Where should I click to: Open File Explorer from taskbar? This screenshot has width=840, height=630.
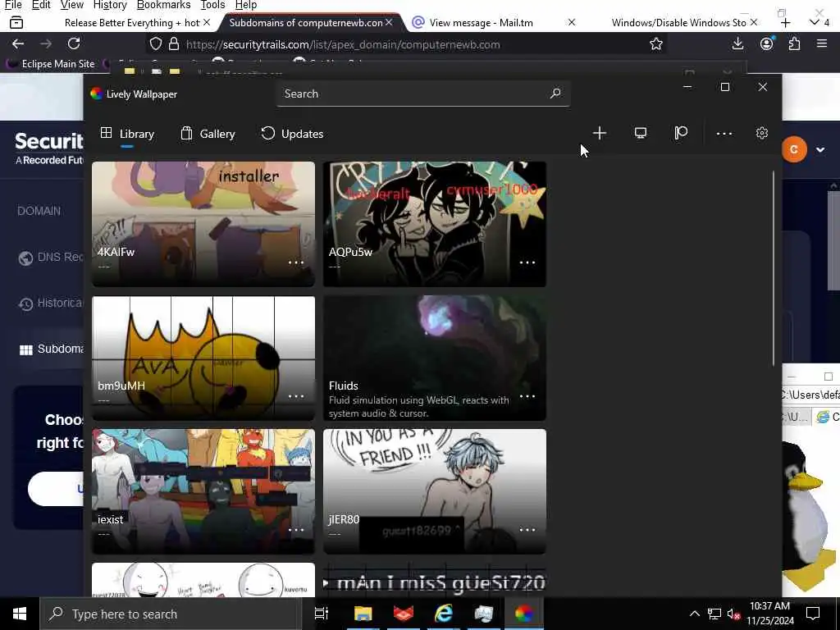363,614
